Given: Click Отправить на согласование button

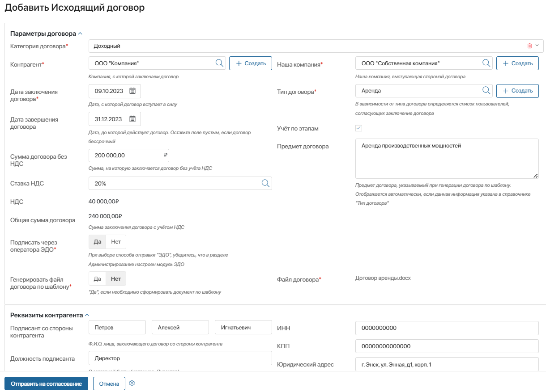Looking at the screenshot, I should pos(47,384).
